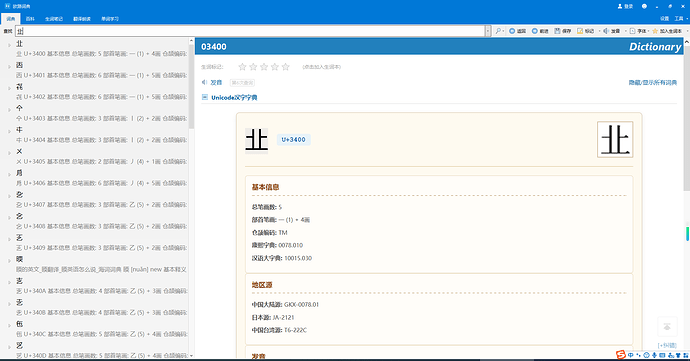Click the result list vertical scrollbar
The image size is (690, 361).
(191, 198)
